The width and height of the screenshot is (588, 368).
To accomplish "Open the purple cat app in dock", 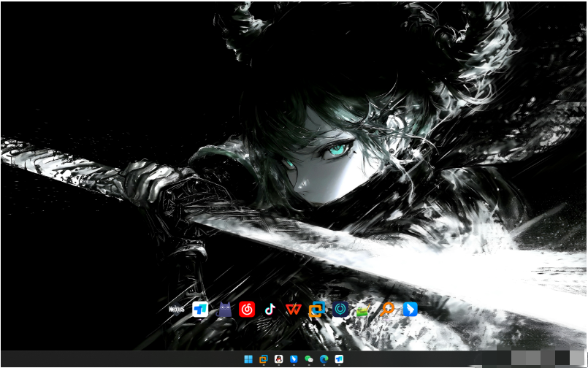I will pyautogui.click(x=224, y=309).
